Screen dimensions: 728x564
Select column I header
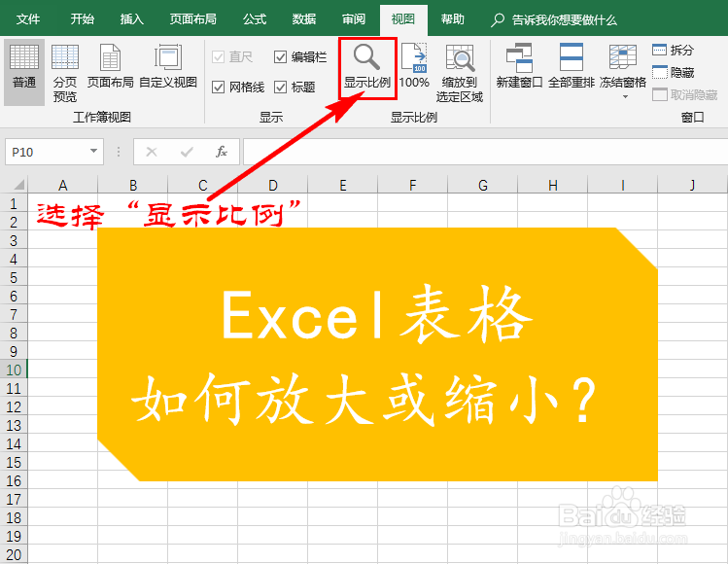[623, 185]
